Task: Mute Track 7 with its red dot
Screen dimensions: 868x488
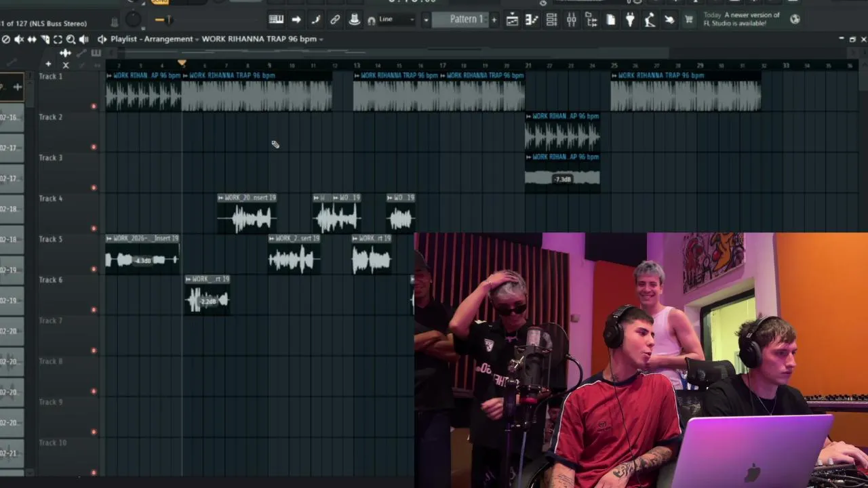Action: [x=94, y=350]
